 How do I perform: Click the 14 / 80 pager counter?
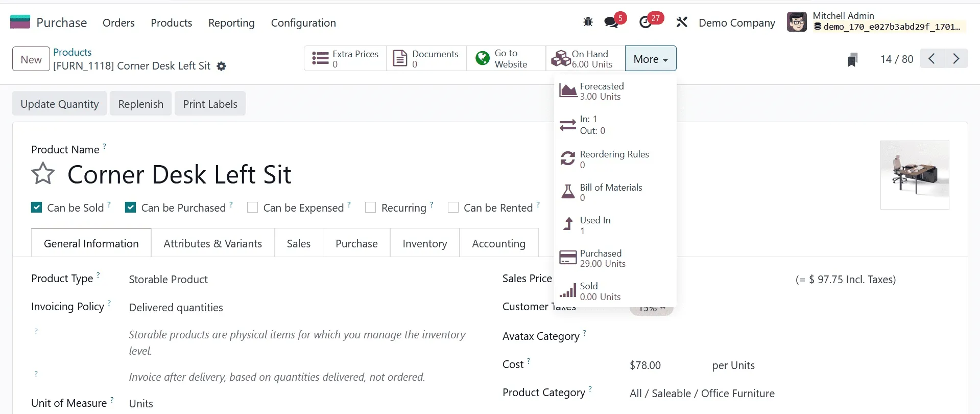tap(897, 59)
